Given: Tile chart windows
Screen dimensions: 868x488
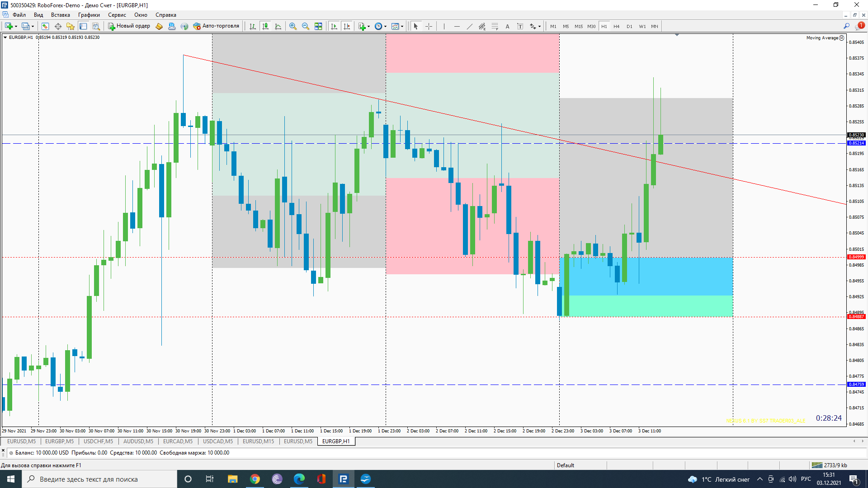Looking at the screenshot, I should [x=318, y=26].
